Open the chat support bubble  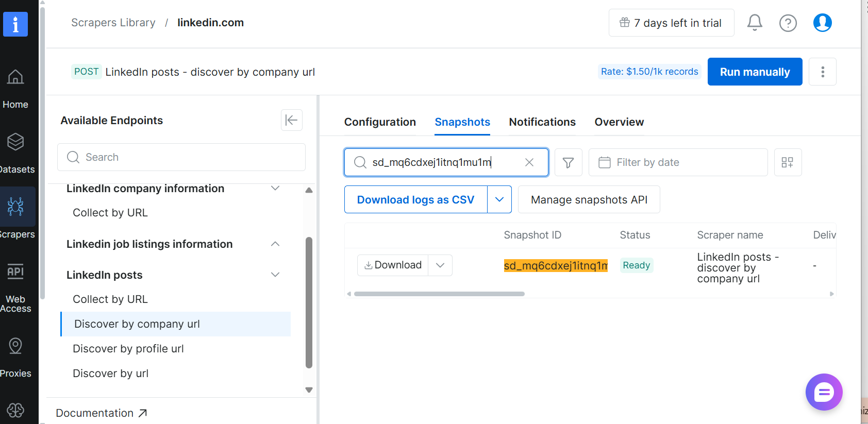pos(824,392)
